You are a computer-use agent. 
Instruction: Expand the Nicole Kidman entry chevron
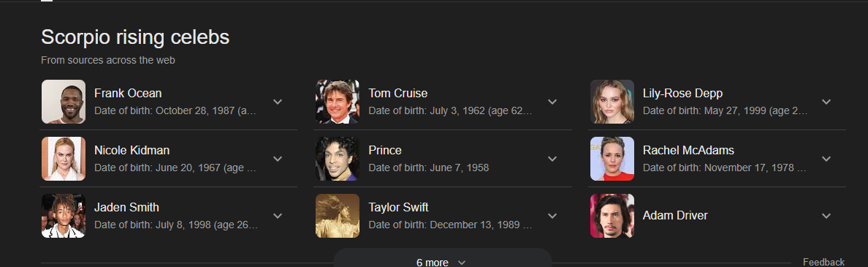[278, 159]
